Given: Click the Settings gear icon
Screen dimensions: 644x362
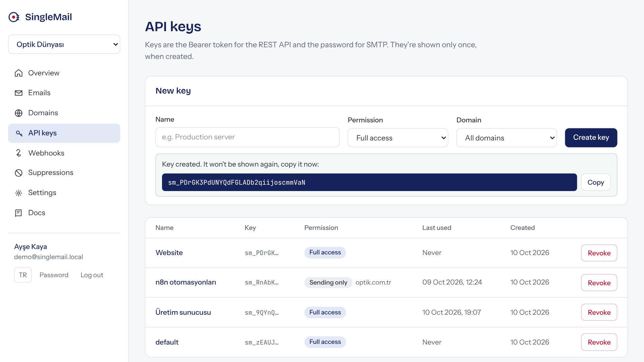Looking at the screenshot, I should 18,193.
